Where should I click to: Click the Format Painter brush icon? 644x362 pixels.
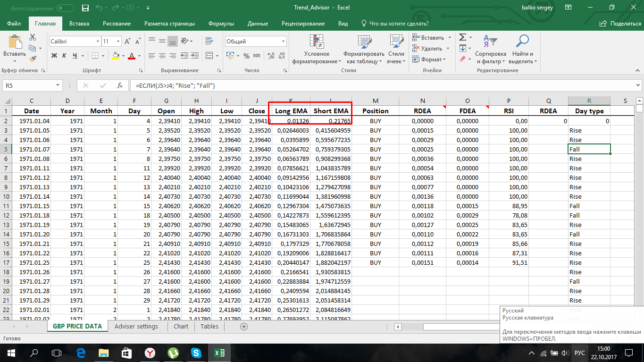(x=33, y=59)
